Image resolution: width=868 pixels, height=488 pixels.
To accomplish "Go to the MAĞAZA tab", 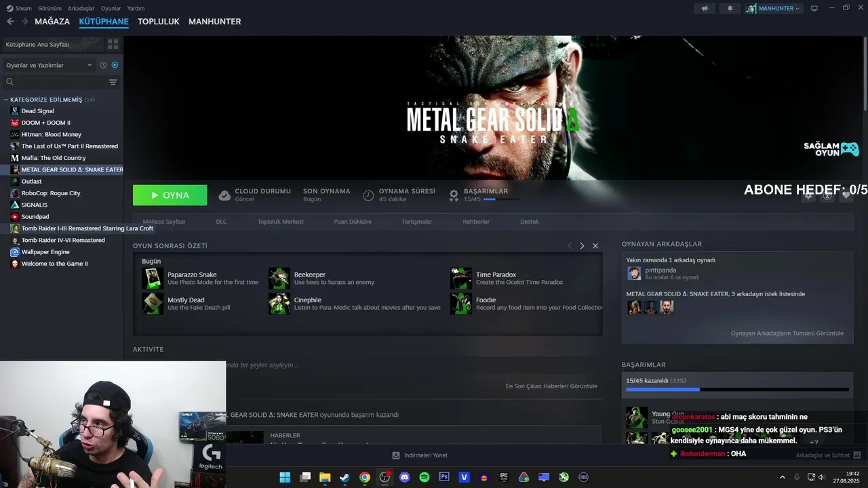I will coord(52,22).
